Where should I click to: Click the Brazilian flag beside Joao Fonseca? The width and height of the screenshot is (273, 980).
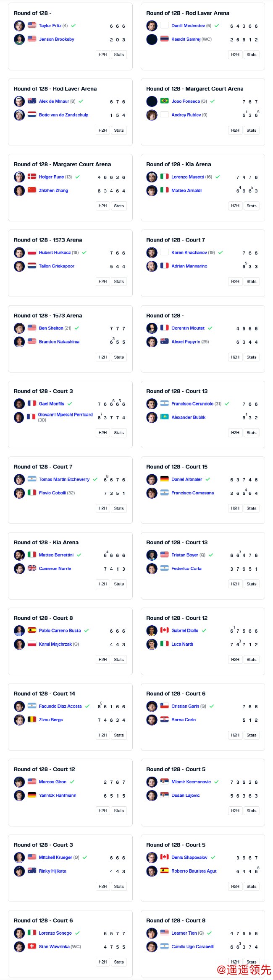click(x=164, y=101)
